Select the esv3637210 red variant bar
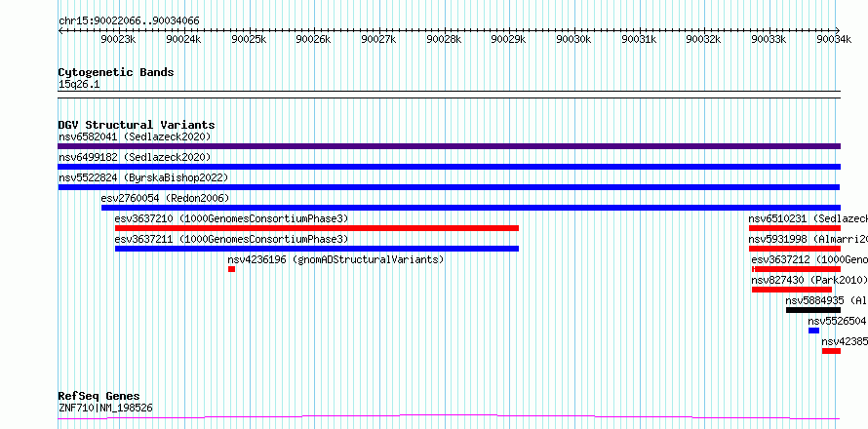Screen dimensions: 868x429 (317, 228)
